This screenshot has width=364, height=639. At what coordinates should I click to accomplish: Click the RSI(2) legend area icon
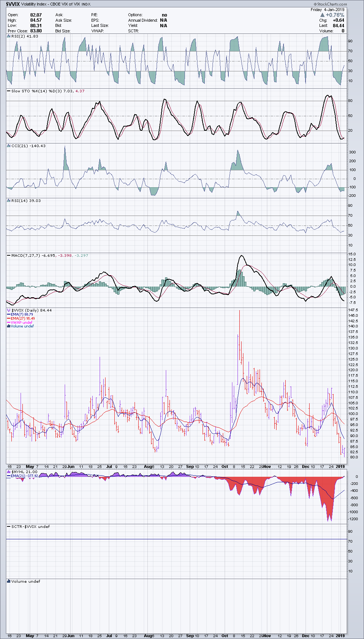click(8, 36)
